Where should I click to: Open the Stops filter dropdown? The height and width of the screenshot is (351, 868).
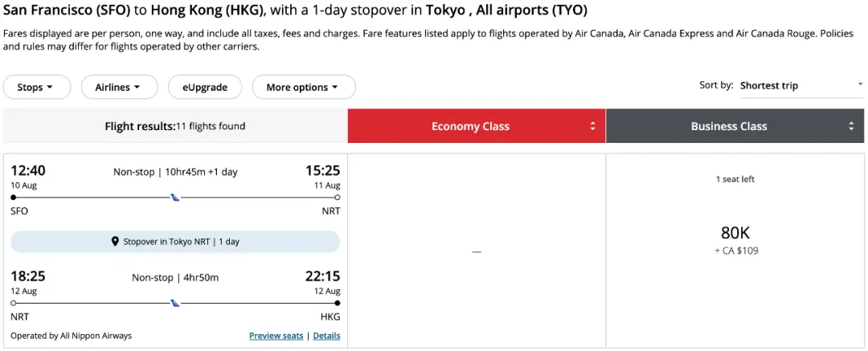pyautogui.click(x=37, y=87)
